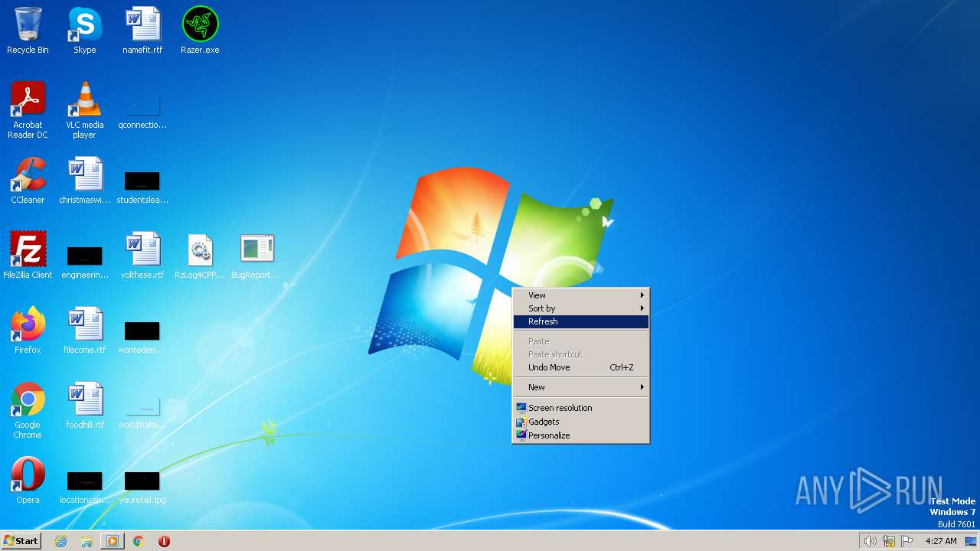Image resolution: width=980 pixels, height=551 pixels.
Task: Select the wantedem... file icon
Action: click(142, 337)
